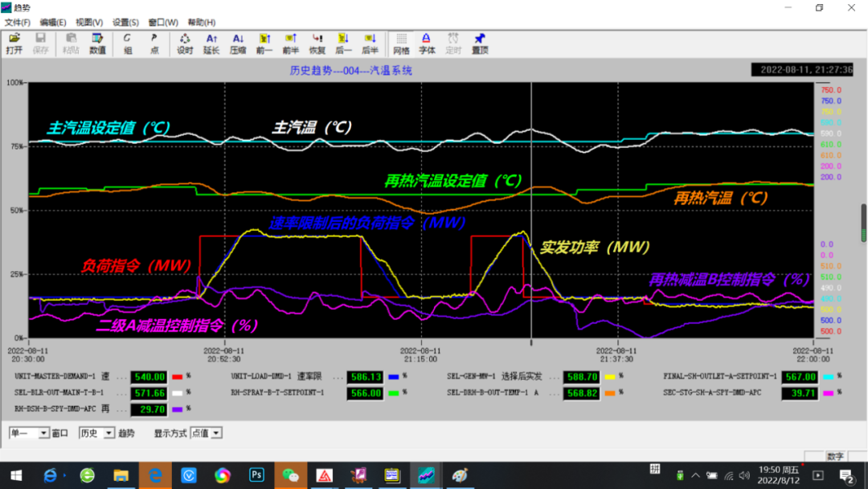868x489 pixels.
Task: Click the 压缩 (Compress) time axis icon
Action: click(238, 43)
